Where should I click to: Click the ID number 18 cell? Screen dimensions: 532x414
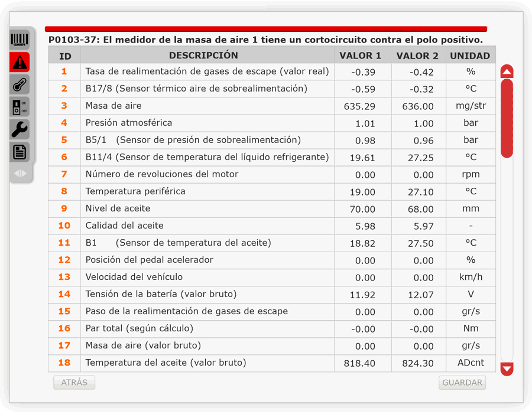[x=64, y=363]
